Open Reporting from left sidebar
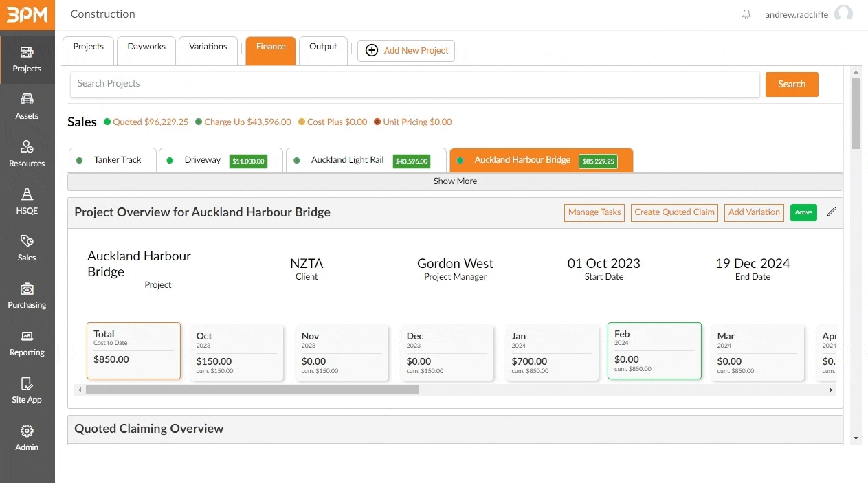This screenshot has width=868, height=483. tap(27, 344)
